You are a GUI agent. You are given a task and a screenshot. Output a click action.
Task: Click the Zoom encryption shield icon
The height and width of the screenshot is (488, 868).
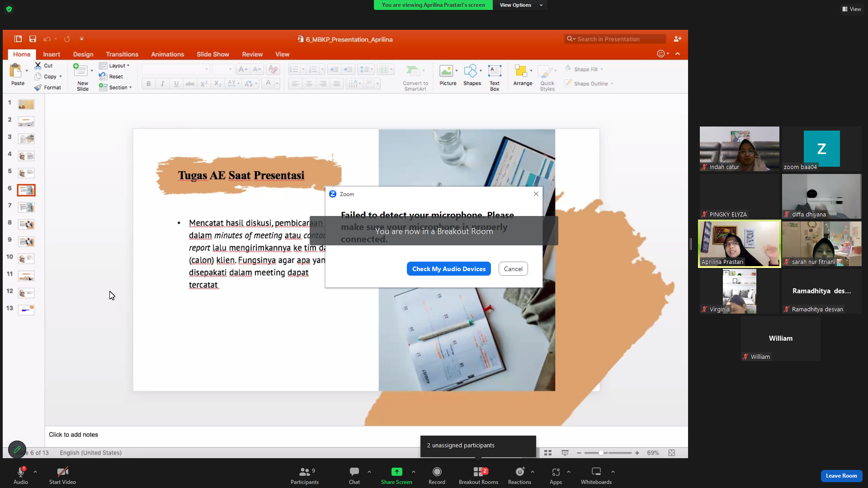pyautogui.click(x=9, y=9)
